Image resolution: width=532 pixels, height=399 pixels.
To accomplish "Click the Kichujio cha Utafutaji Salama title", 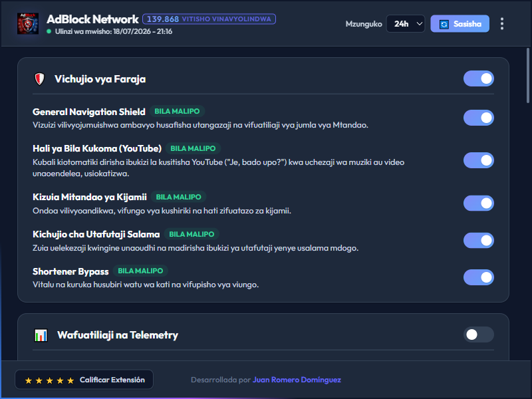I will pos(96,235).
